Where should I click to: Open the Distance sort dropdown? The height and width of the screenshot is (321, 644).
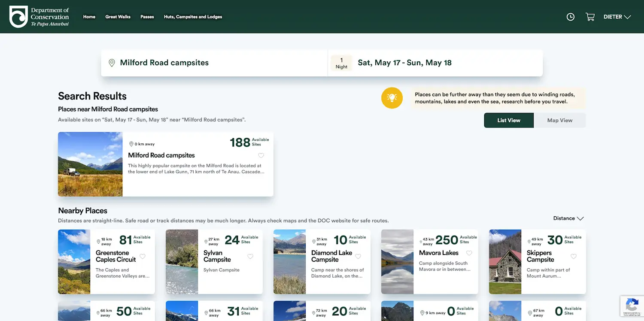click(x=568, y=218)
